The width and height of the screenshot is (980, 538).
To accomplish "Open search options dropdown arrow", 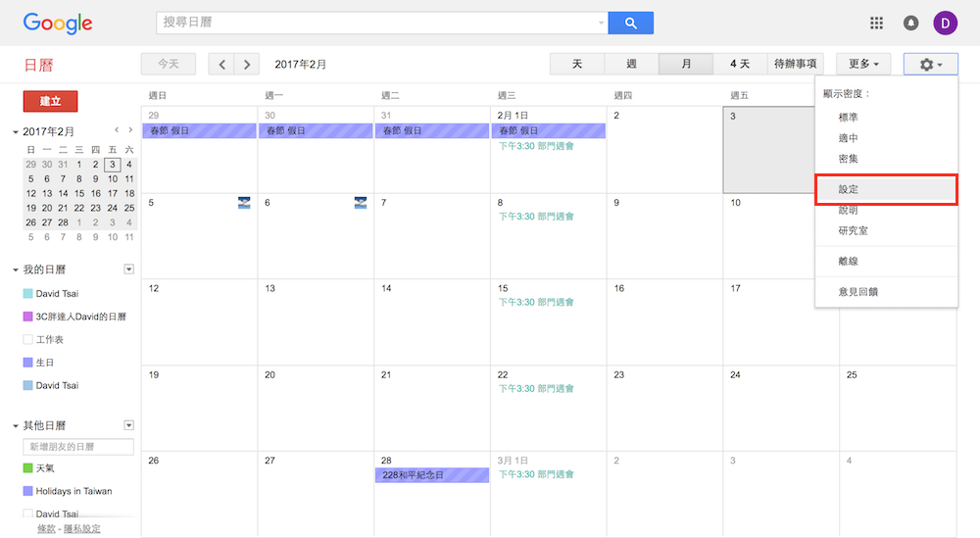I will point(601,24).
